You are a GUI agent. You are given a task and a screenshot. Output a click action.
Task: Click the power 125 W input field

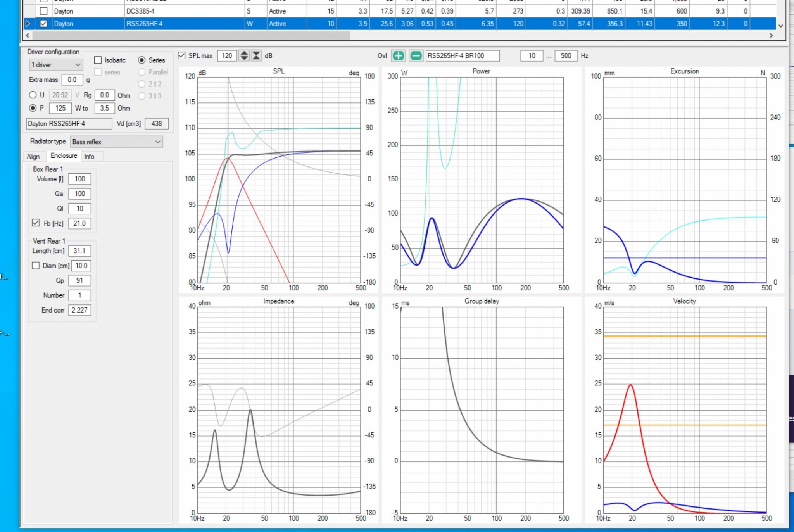tap(60, 108)
